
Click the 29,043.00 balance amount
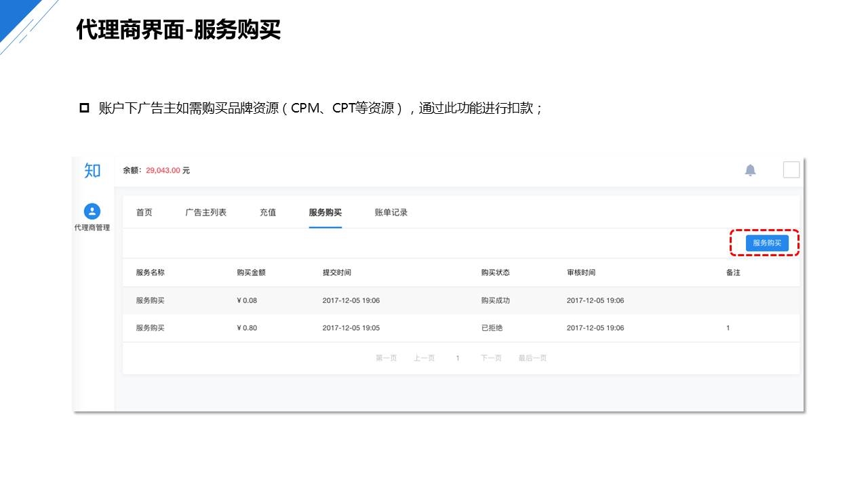(x=163, y=171)
